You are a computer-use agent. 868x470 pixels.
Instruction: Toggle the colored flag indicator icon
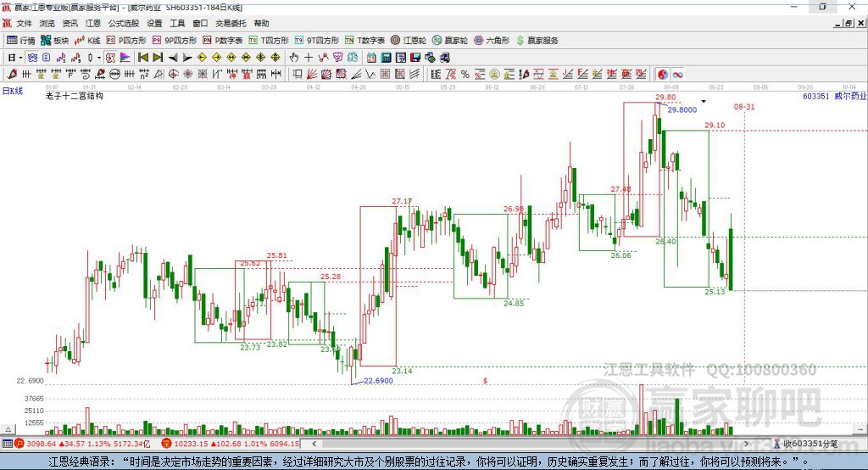pyautogui.click(x=125, y=58)
